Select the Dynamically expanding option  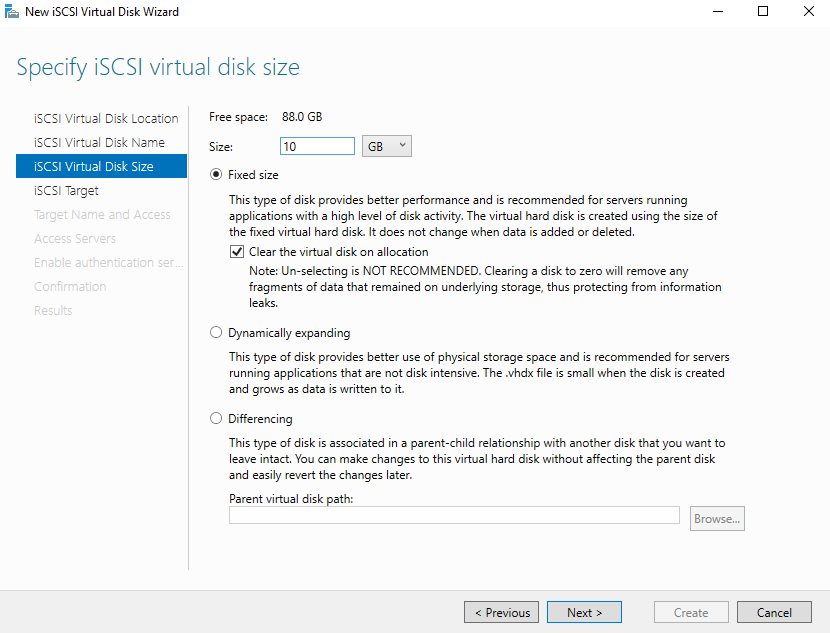(x=215, y=332)
